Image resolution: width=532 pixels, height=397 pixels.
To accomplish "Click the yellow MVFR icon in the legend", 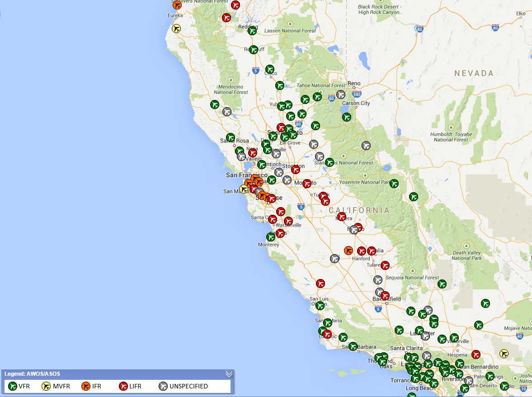I will click(x=46, y=386).
